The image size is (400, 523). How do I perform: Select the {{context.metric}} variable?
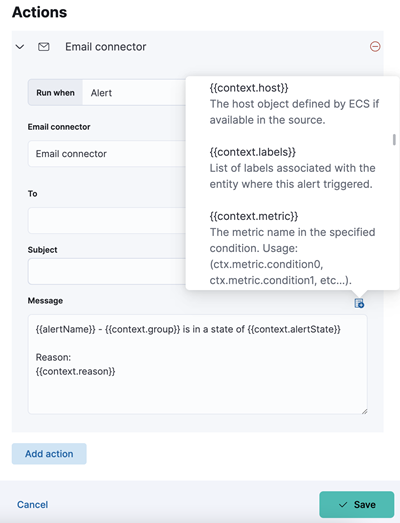[x=254, y=216]
